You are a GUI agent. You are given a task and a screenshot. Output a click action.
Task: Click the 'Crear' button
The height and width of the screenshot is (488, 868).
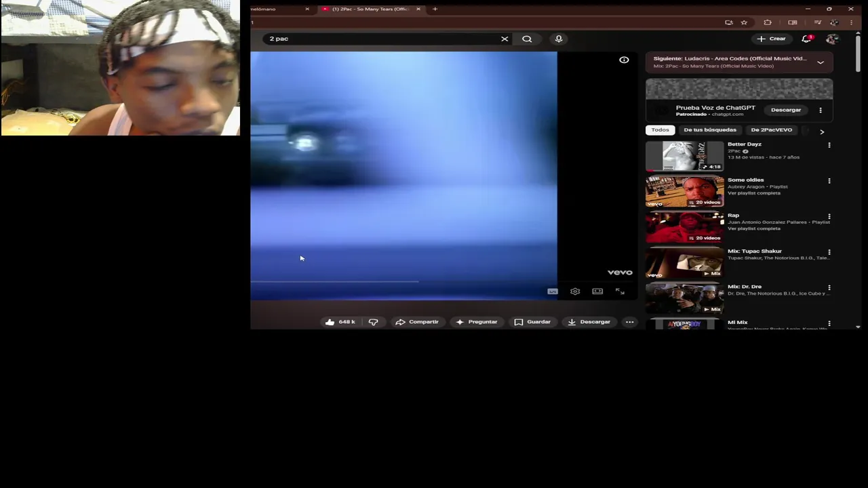[771, 39]
